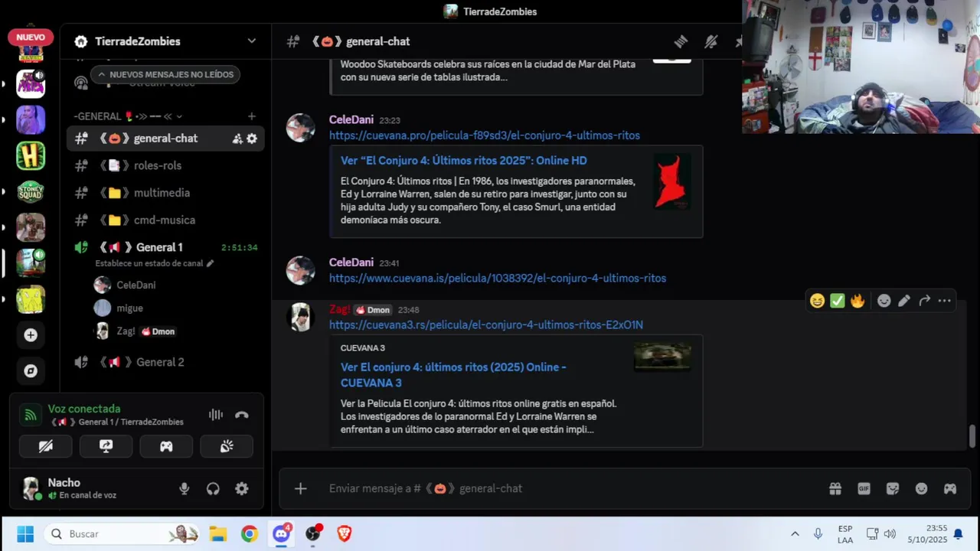The image size is (980, 551).
Task: Open the cuevana.pro El Conjuro link
Action: pyautogui.click(x=485, y=135)
